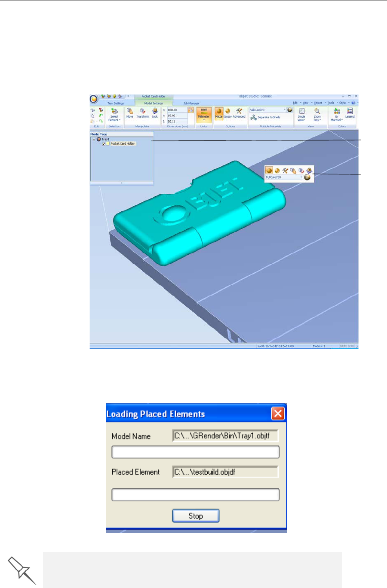
Task: Click the turquoise card holder model
Action: [x=200, y=213]
